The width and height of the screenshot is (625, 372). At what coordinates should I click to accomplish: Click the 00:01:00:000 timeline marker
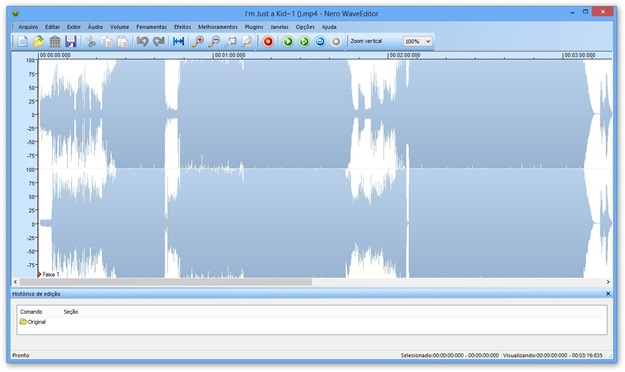(230, 55)
